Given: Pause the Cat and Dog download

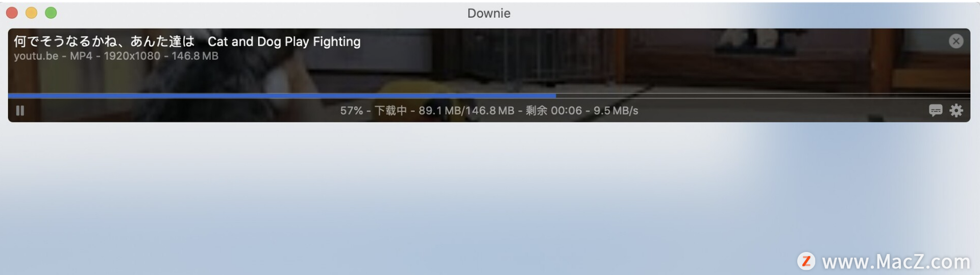Looking at the screenshot, I should [x=20, y=110].
